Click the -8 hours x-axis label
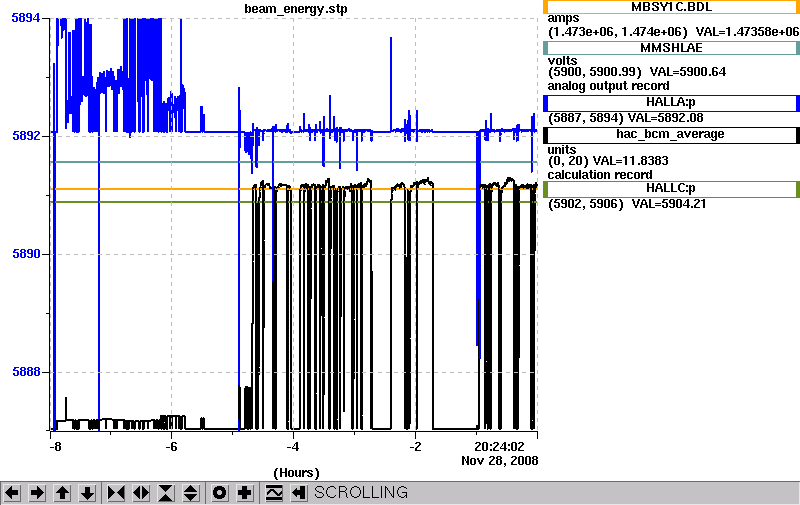Image resolution: width=800 pixels, height=505 pixels. click(56, 447)
